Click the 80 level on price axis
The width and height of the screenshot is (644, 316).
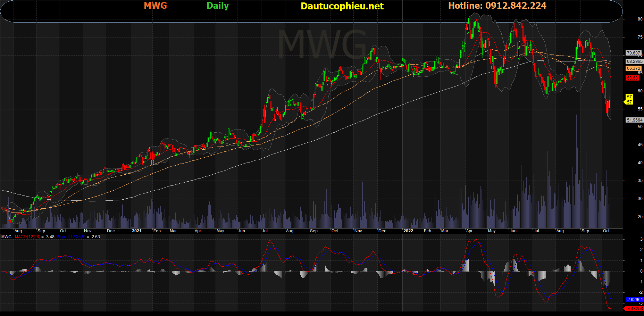[x=640, y=19]
